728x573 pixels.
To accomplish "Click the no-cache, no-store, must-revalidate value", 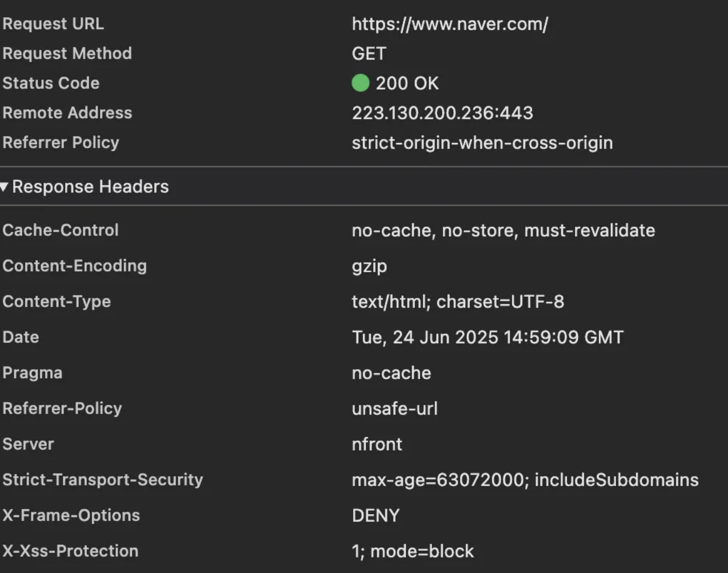I will pos(503,230).
